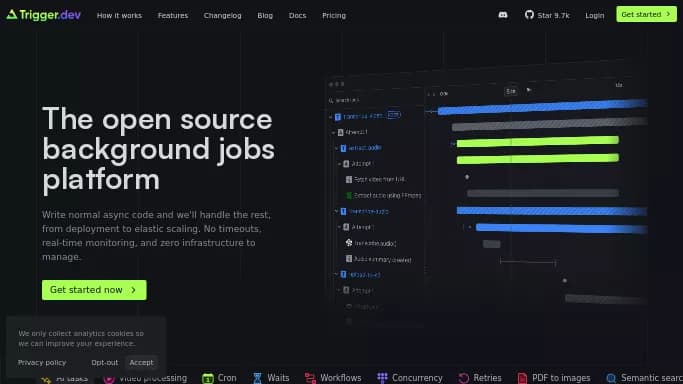683x384 pixels.
Task: View the Pricing page
Action: tap(334, 15)
